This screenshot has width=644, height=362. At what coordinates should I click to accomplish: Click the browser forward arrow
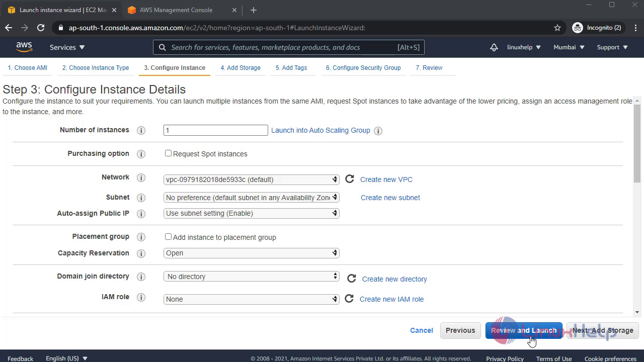(25, 28)
